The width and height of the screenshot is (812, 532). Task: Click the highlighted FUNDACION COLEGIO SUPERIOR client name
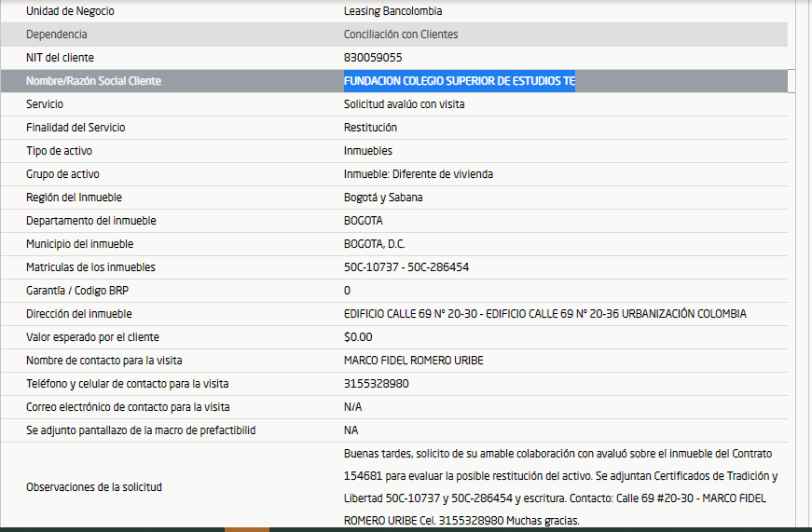(x=459, y=81)
